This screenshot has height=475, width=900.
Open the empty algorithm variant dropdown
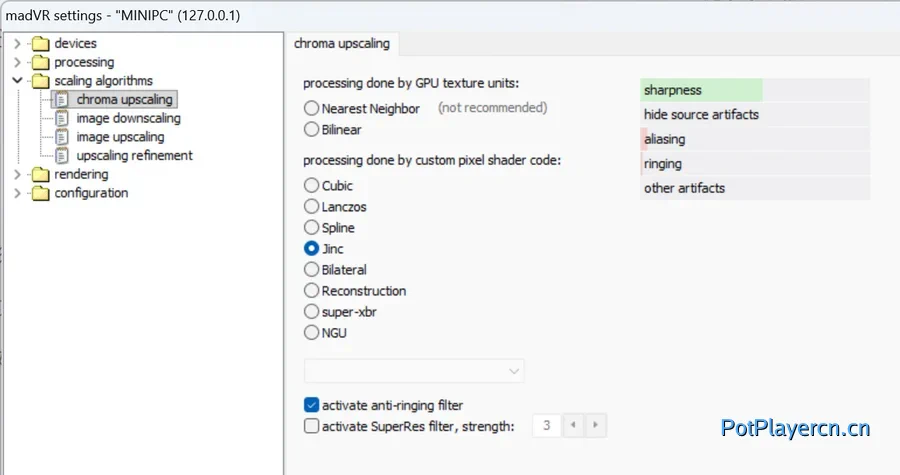point(414,372)
